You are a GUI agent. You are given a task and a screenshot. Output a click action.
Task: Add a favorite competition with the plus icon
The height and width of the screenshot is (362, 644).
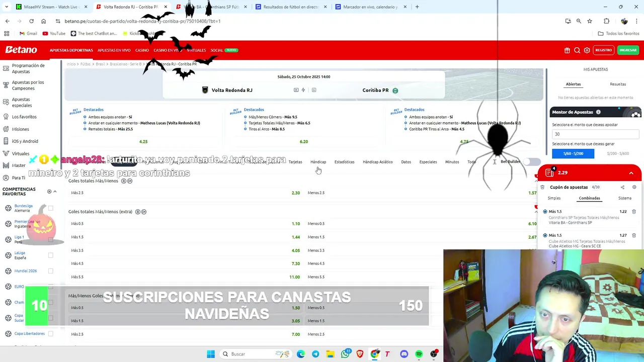[x=49, y=192]
